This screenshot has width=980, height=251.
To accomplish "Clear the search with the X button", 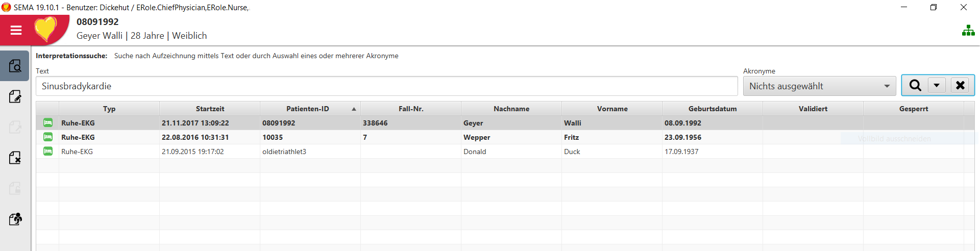I will click(960, 85).
